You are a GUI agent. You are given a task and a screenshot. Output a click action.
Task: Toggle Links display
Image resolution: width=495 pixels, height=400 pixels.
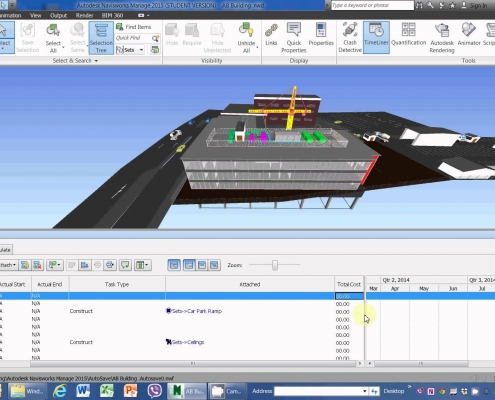(x=271, y=34)
